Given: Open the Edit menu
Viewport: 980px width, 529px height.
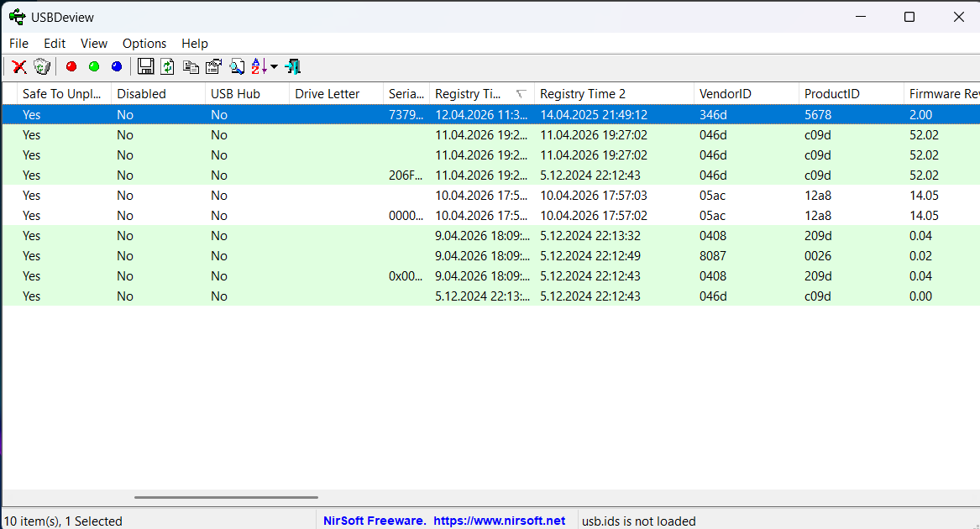Looking at the screenshot, I should click(55, 43).
